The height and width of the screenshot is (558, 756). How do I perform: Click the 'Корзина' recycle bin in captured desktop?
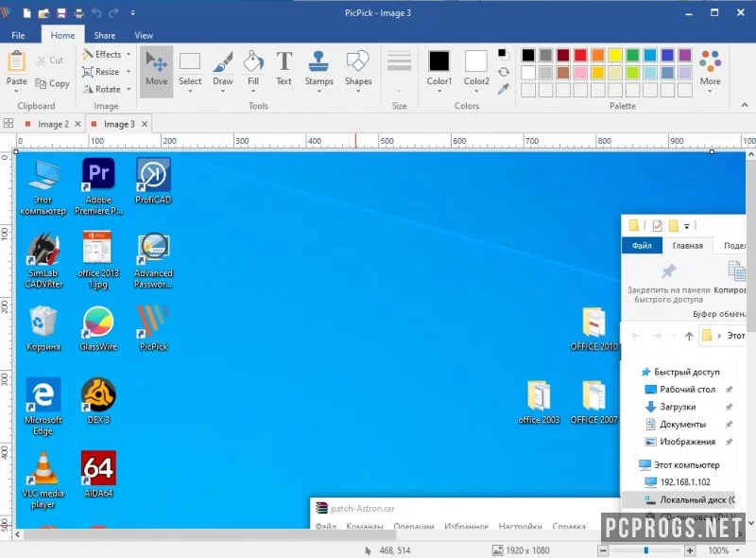click(43, 328)
